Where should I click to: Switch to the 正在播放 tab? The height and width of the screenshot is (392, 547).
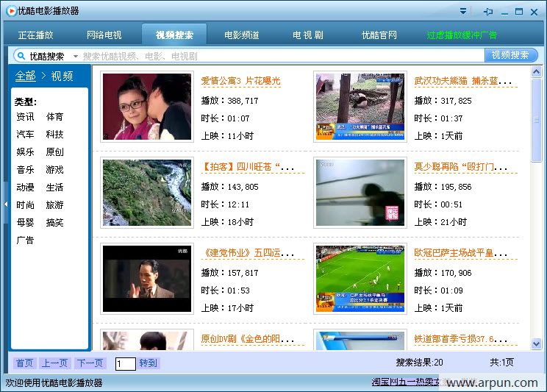[x=36, y=35]
